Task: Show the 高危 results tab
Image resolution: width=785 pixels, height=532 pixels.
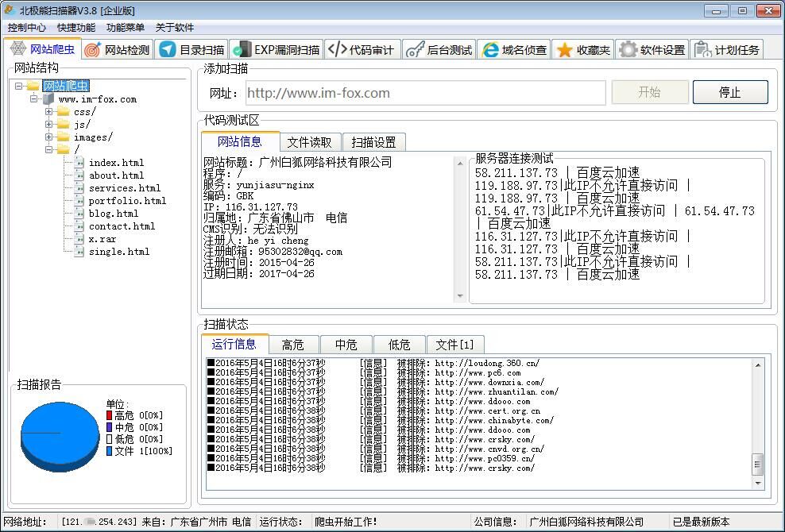Action: pos(293,345)
